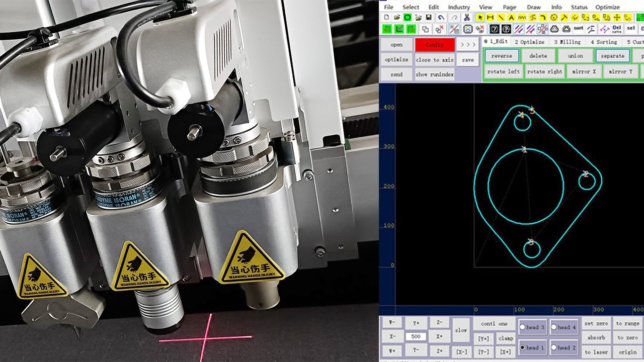This screenshot has width=644, height=362.
Task: Click the 'show runindex' button
Action: (435, 74)
